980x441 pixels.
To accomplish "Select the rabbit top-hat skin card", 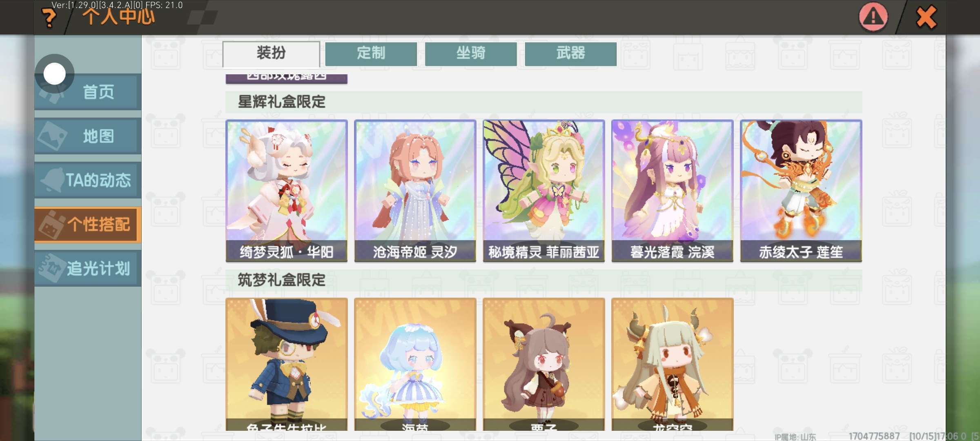I will click(287, 364).
